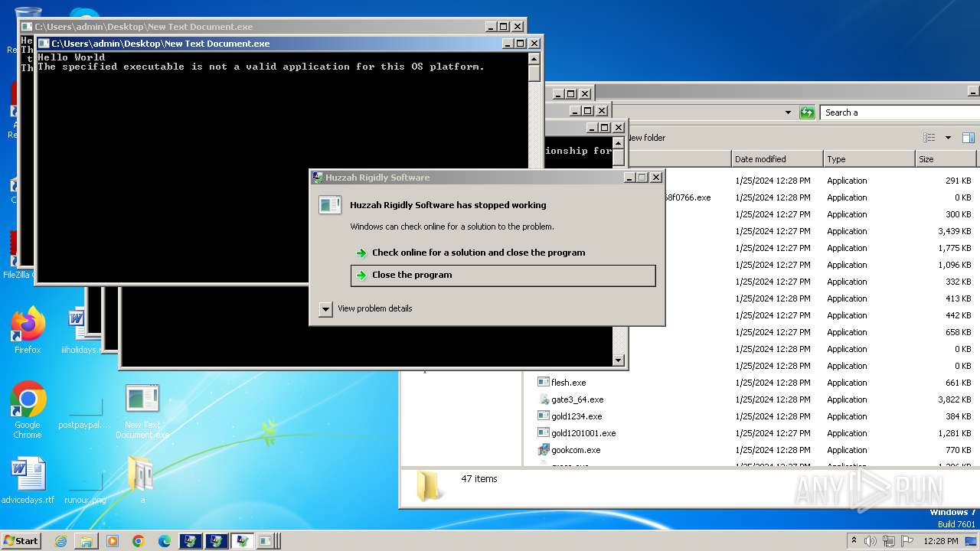This screenshot has width=980, height=551.
Task: Open Chrome from the taskbar
Action: click(139, 541)
